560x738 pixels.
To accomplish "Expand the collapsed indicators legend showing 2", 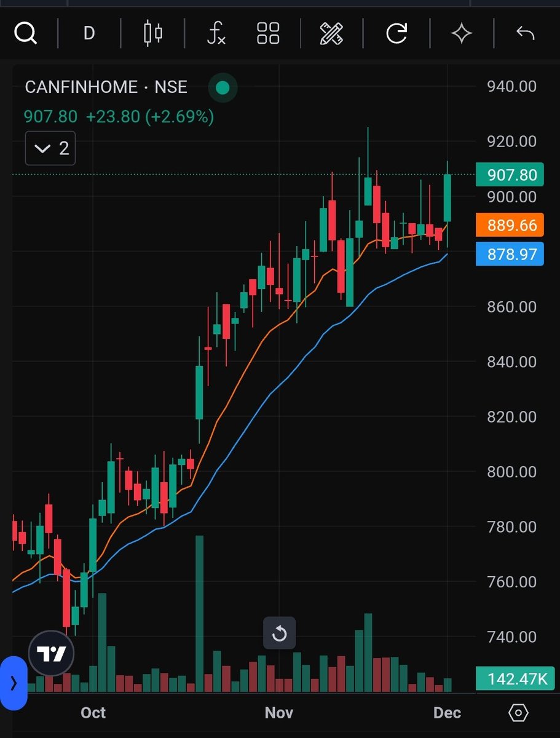I will pyautogui.click(x=50, y=148).
